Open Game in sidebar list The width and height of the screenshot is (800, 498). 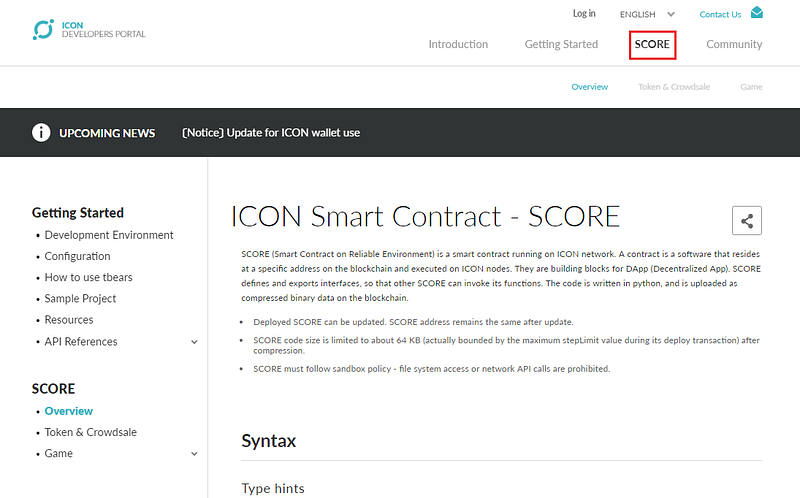click(x=58, y=454)
